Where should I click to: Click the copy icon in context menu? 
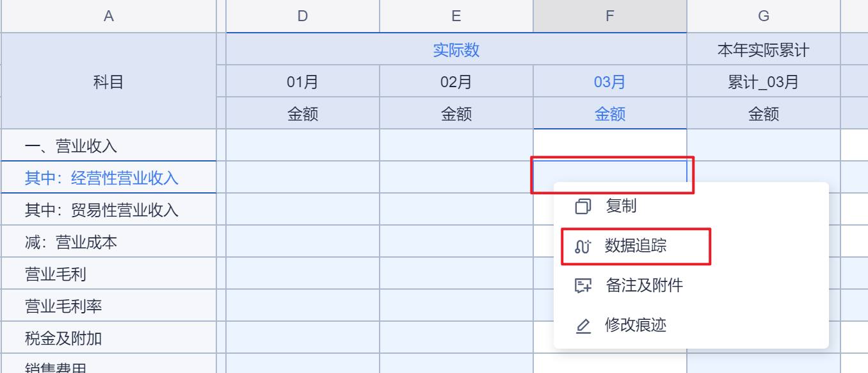[583, 206]
